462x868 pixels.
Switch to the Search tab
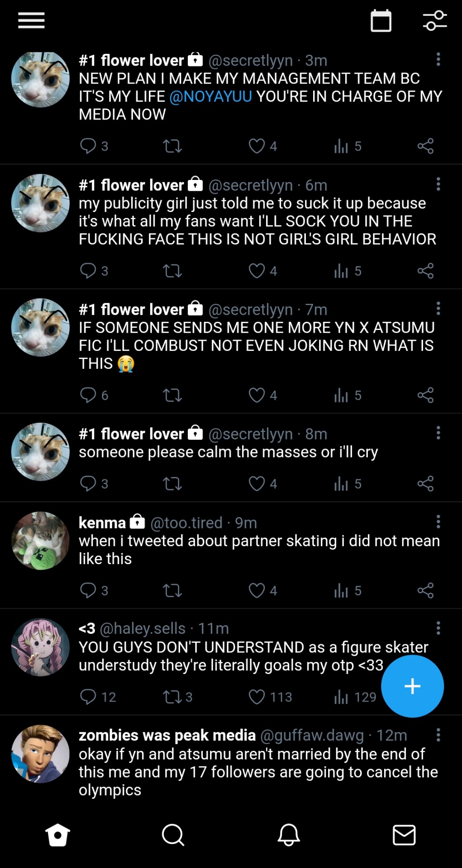pos(173,835)
